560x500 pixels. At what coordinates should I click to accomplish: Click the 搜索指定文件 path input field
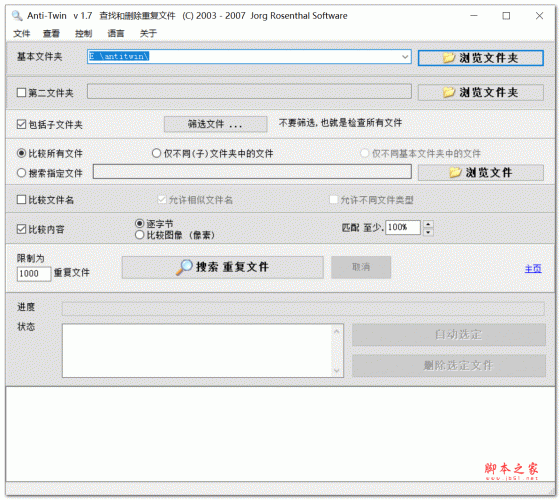tap(252, 172)
